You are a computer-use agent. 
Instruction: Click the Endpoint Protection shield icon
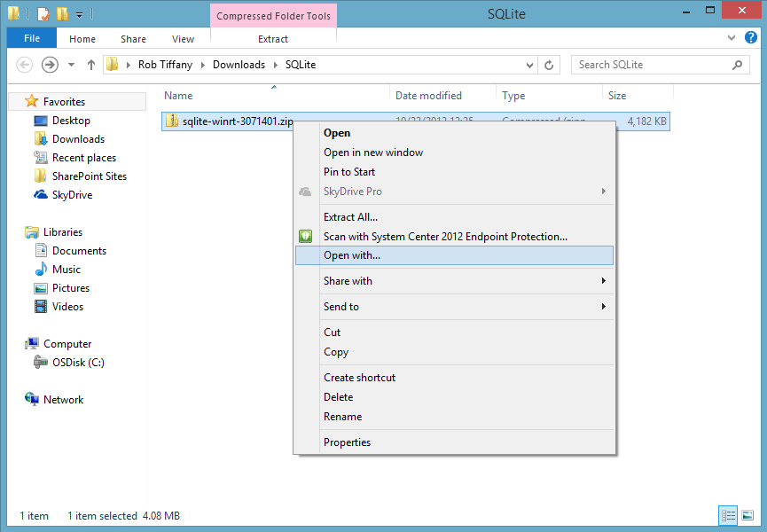[305, 236]
